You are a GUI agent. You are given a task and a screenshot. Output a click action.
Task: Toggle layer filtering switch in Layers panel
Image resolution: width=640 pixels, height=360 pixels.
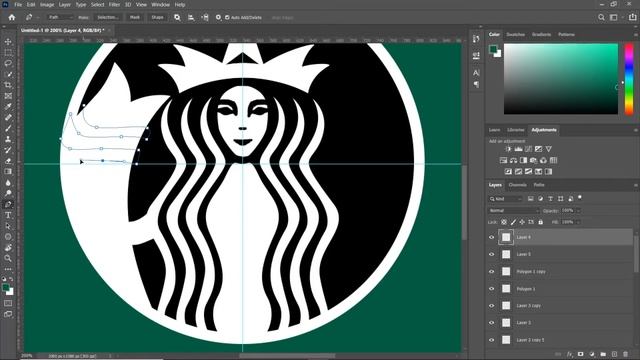coord(580,198)
